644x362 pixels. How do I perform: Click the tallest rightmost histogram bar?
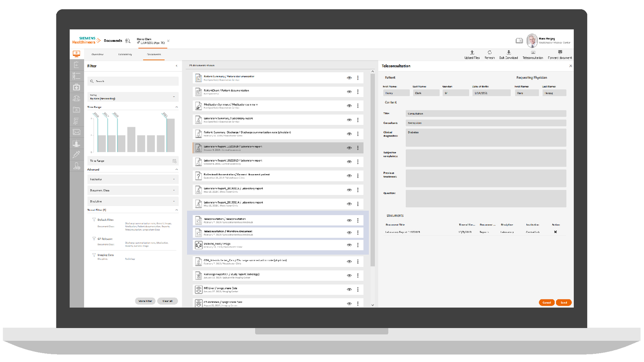click(x=171, y=135)
